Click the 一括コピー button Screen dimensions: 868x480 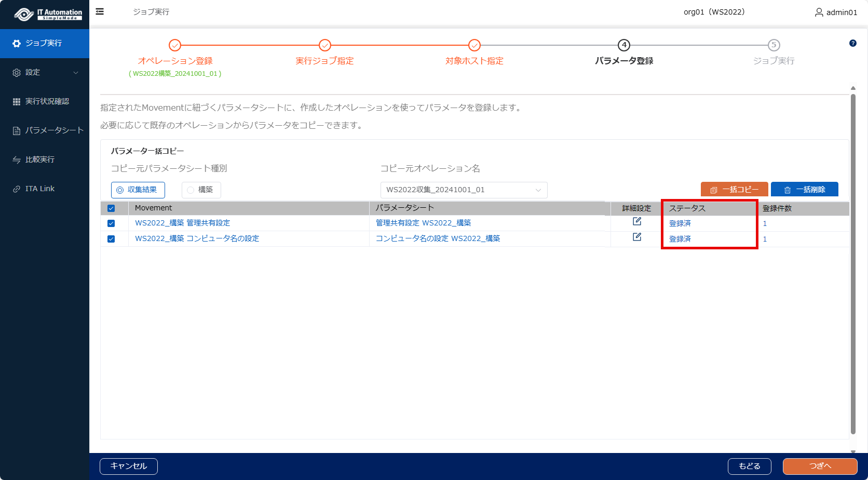coord(734,190)
